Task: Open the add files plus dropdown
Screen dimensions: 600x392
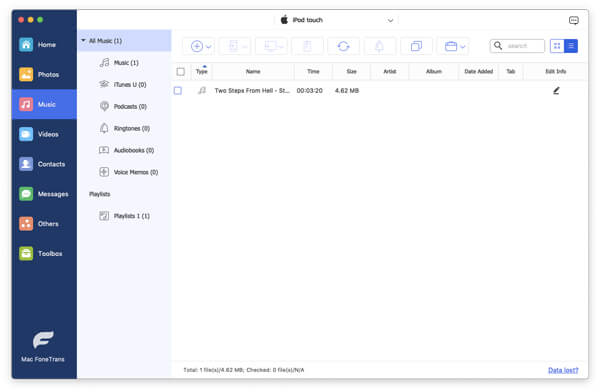Action: tap(201, 46)
